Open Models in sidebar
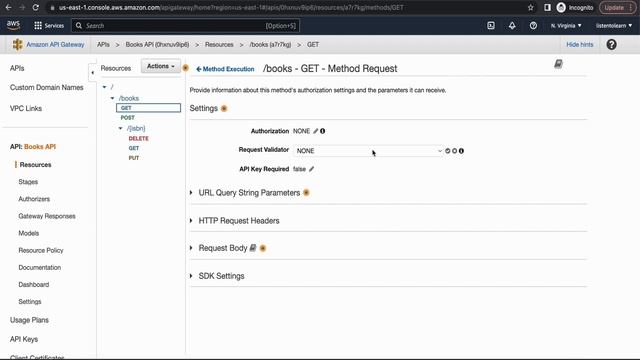This screenshot has height=360, width=640. (29, 233)
